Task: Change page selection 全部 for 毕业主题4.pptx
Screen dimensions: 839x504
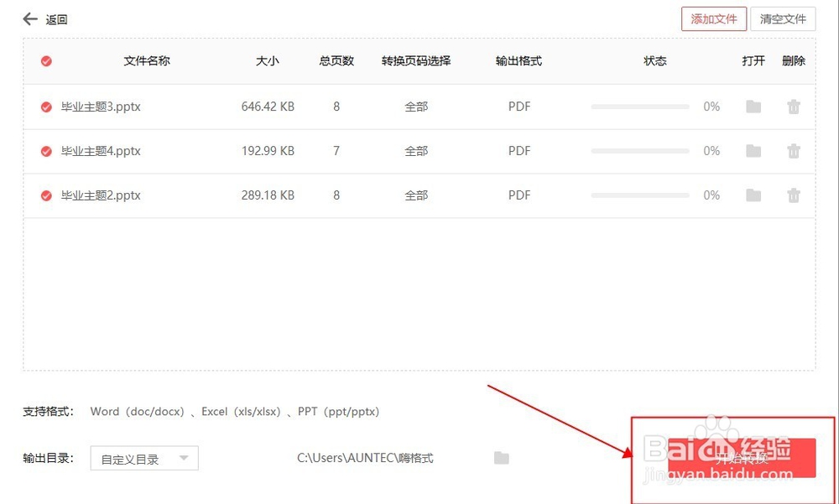Action: tap(416, 151)
